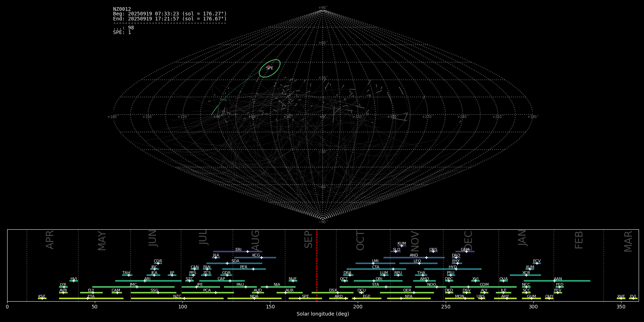Click the red dashed current solar longitude line

tap(317, 265)
